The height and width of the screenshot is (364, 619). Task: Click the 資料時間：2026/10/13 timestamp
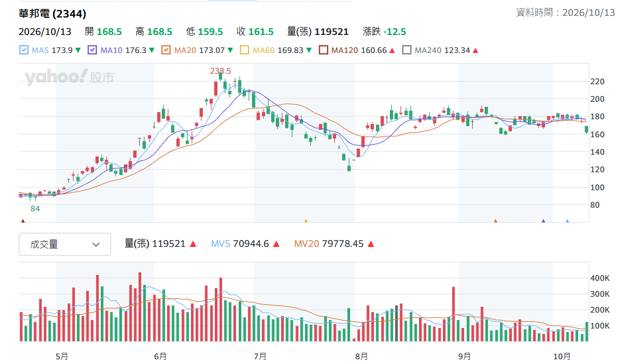tap(565, 13)
